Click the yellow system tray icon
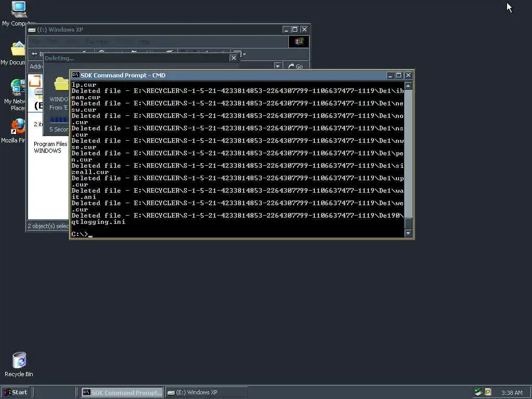 488,392
